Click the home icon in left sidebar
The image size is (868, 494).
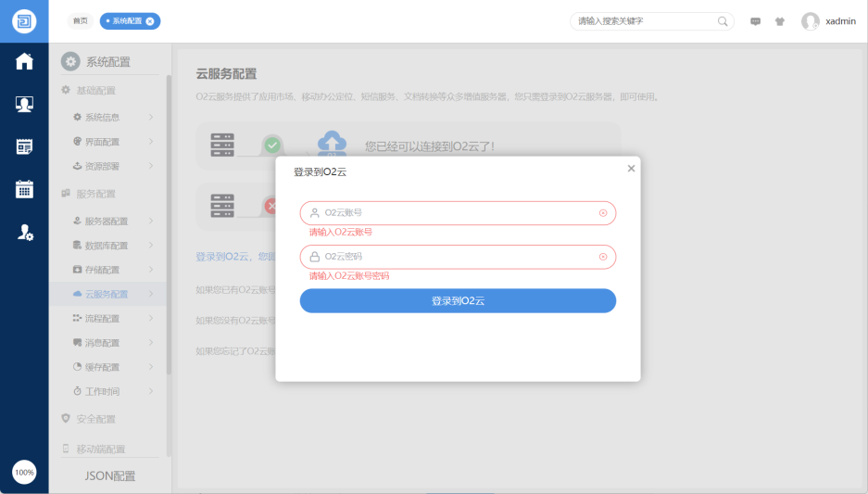click(x=24, y=61)
